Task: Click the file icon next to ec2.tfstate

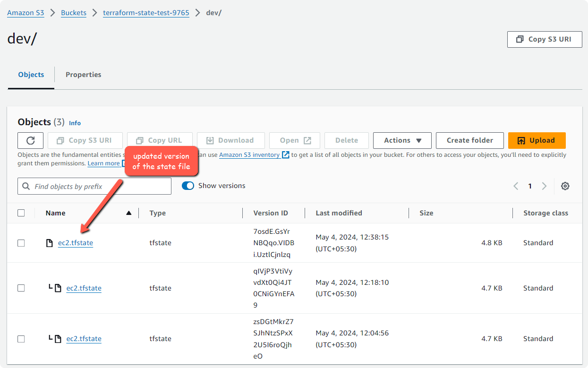Action: click(49, 243)
